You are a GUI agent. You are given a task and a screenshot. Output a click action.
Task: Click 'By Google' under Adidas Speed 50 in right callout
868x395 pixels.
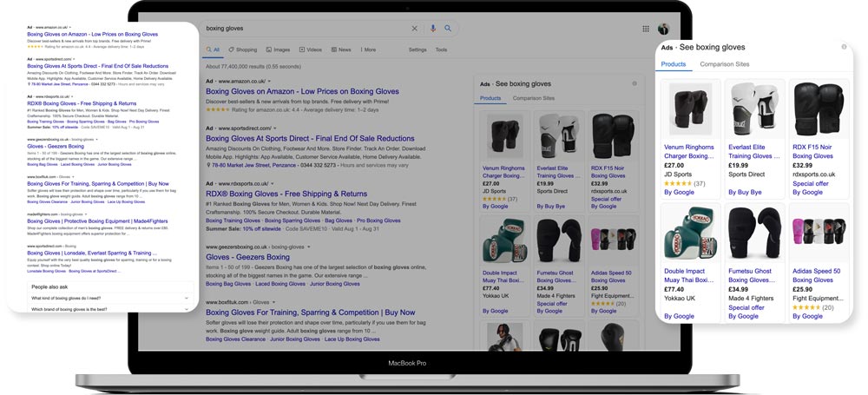[807, 316]
